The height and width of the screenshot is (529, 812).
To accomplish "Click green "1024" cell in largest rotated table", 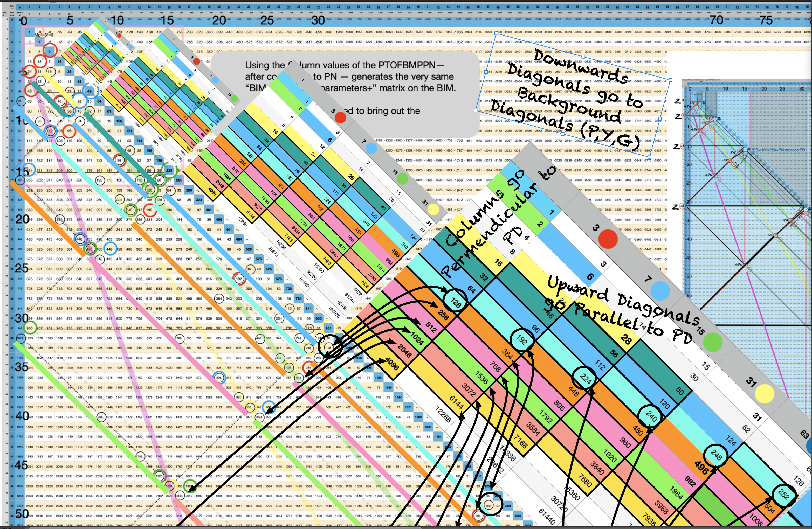I will click(417, 338).
